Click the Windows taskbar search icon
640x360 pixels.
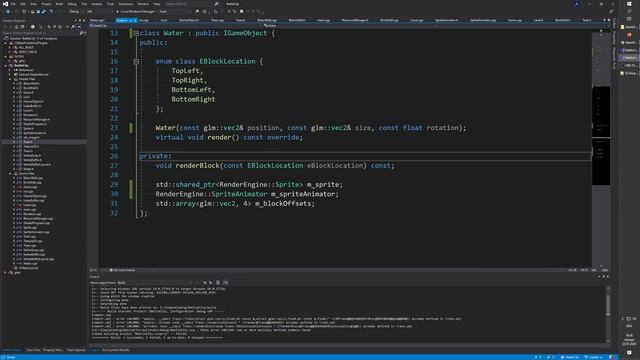click(629, 11)
